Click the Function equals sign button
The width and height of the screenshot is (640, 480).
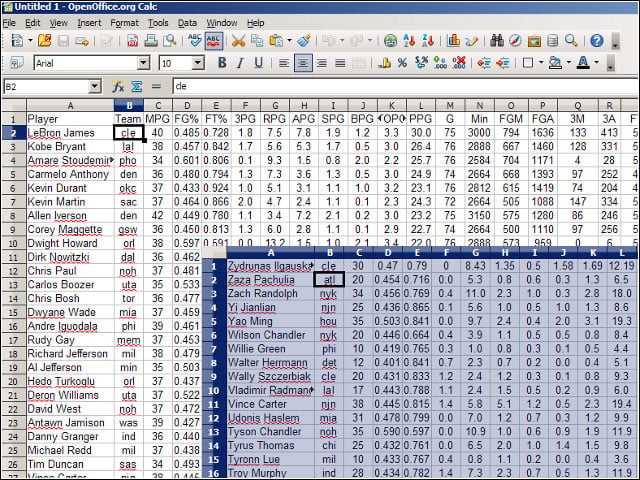[x=156, y=86]
